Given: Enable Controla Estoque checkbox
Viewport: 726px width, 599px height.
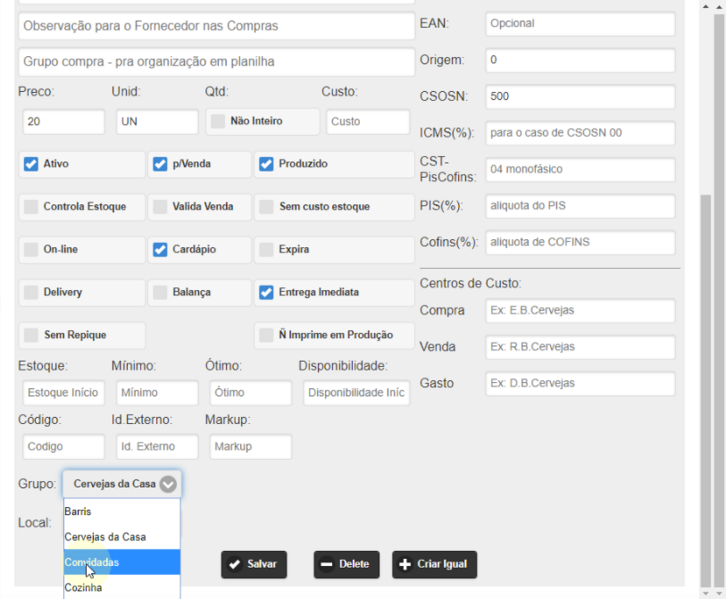Looking at the screenshot, I should point(31,206).
